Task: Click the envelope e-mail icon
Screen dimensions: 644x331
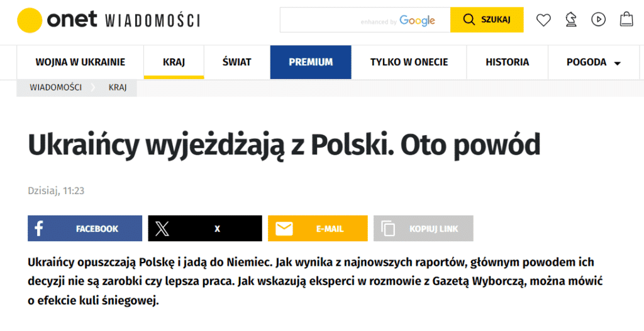Action: click(x=284, y=229)
